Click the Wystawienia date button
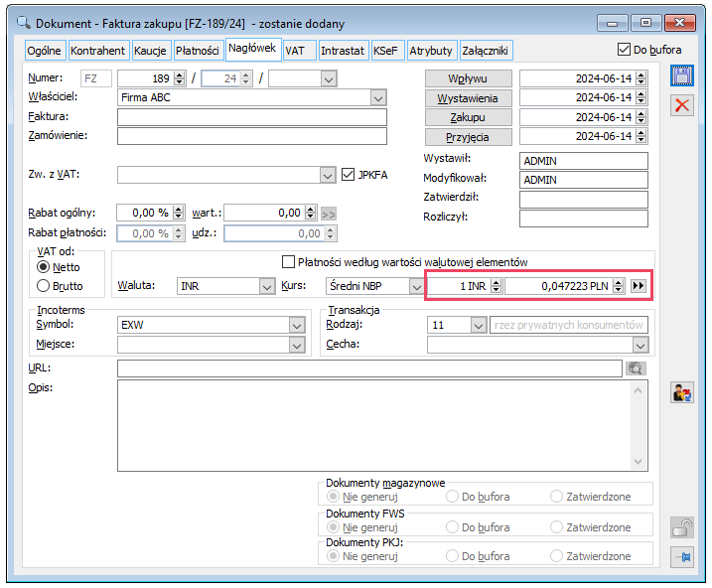The height and width of the screenshot is (588, 712). pos(468,98)
